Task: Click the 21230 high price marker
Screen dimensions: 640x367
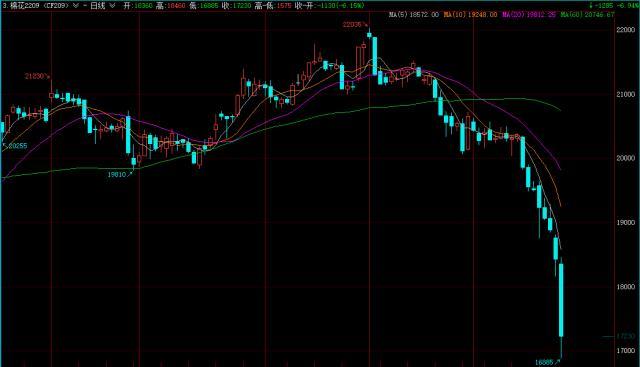Action: (x=37, y=76)
